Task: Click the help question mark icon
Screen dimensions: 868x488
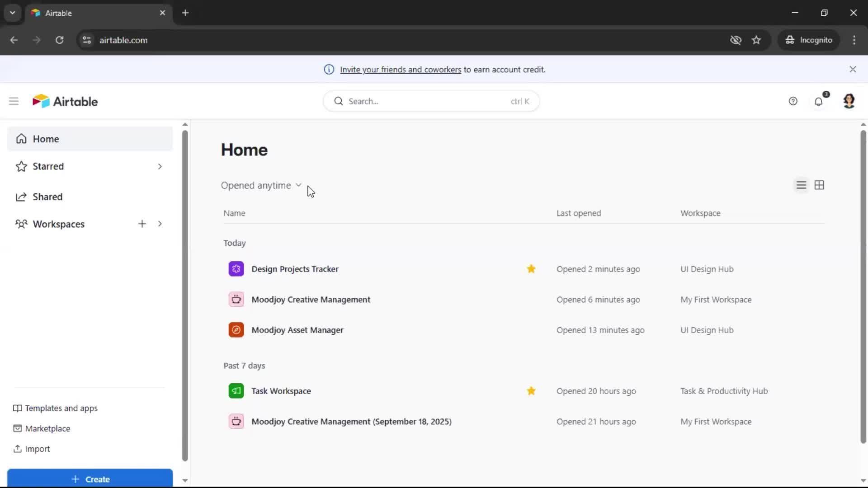Action: [x=793, y=101]
